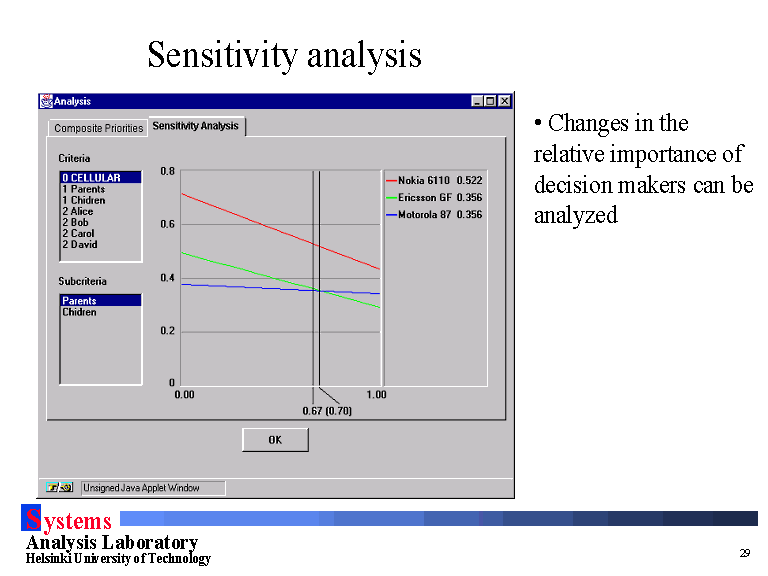Switch to the Composite Priorities tab
The width and height of the screenshot is (768, 576).
point(98,128)
